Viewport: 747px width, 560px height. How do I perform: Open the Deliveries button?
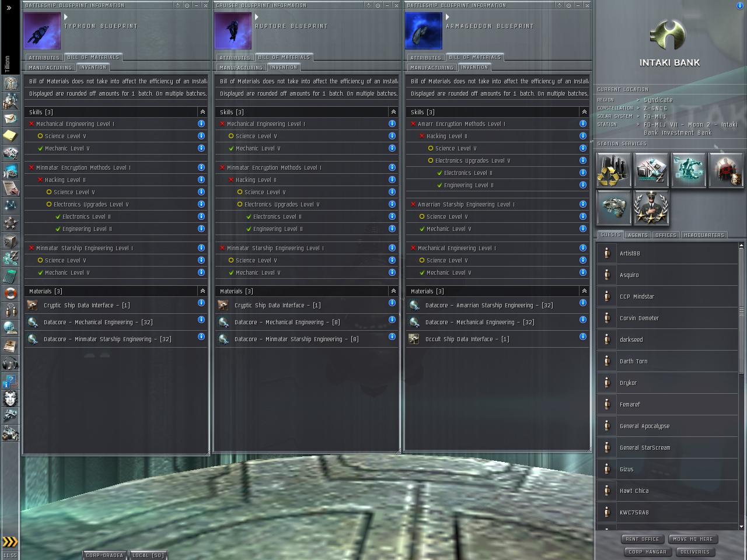point(695,552)
